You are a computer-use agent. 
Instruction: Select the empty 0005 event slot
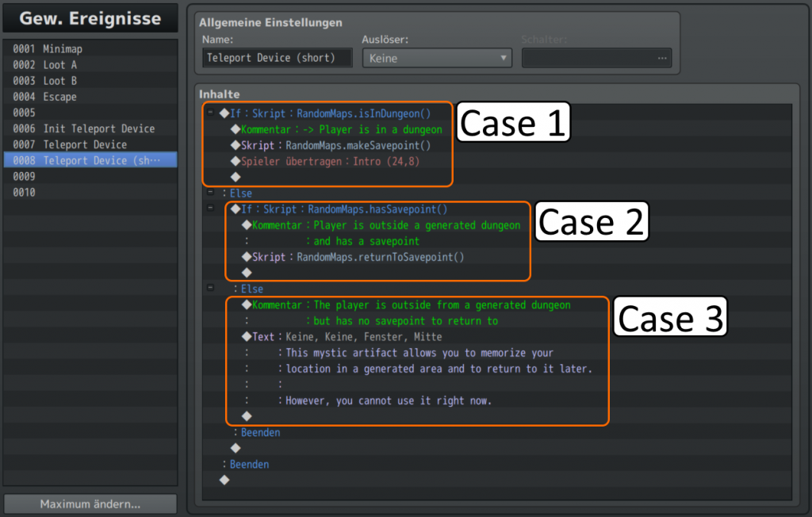click(90, 113)
